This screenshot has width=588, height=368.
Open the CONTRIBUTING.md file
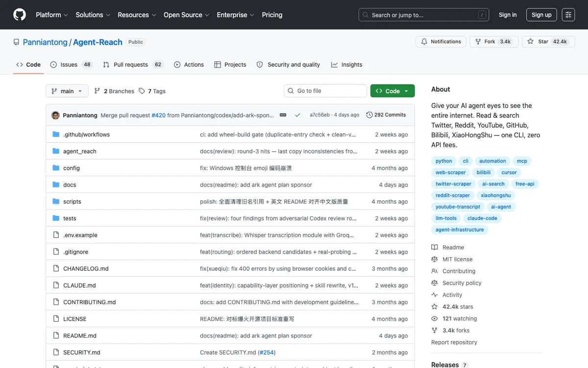click(x=90, y=302)
